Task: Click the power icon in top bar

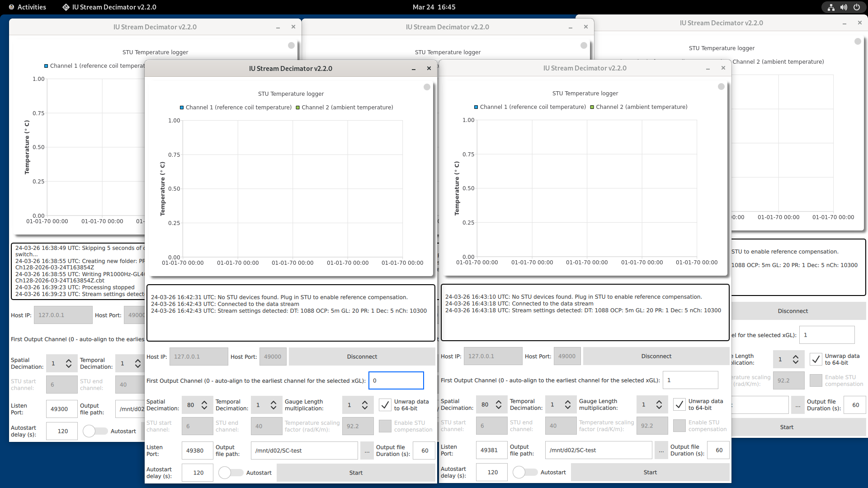Action: click(x=856, y=7)
